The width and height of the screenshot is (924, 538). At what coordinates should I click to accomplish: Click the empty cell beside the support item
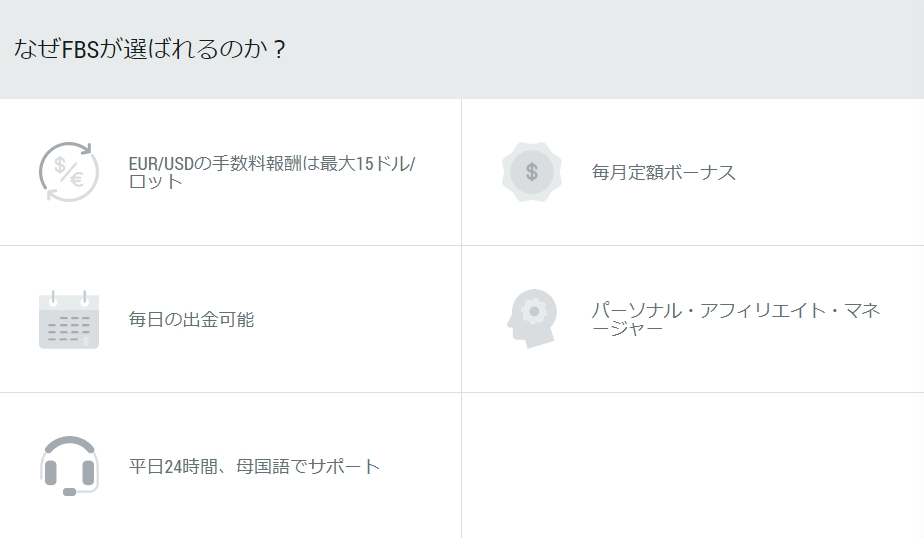coord(693,466)
